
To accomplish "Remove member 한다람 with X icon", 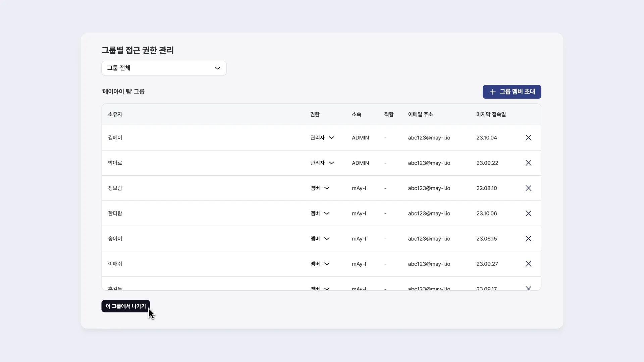I will coord(528,214).
